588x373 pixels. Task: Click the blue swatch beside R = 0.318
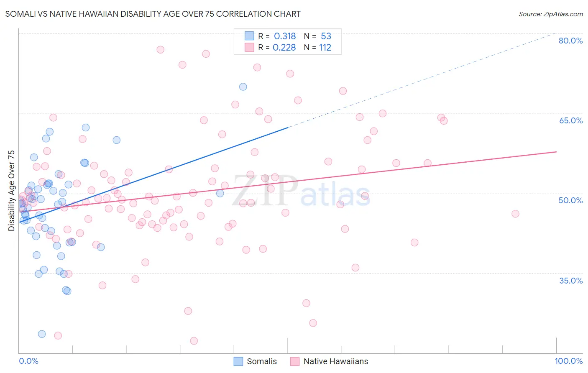coord(249,36)
